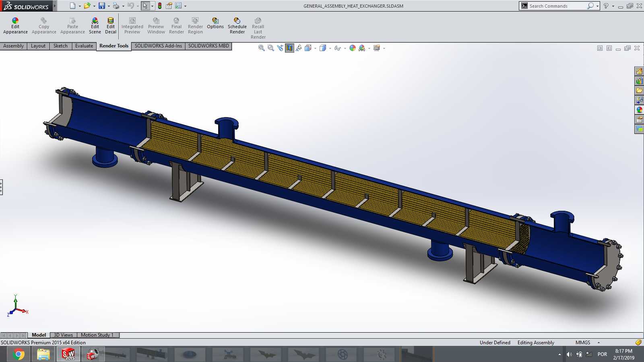Open Edit Decal tool

point(111,26)
